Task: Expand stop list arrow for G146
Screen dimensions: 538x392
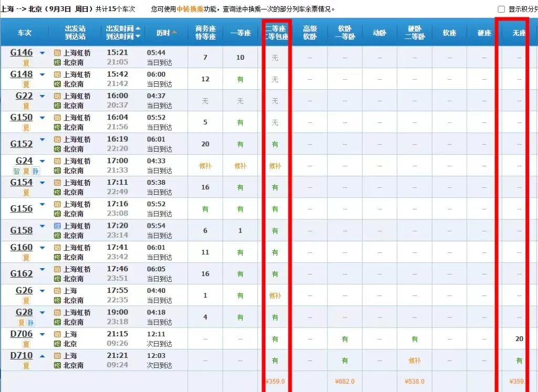Action: click(42, 53)
